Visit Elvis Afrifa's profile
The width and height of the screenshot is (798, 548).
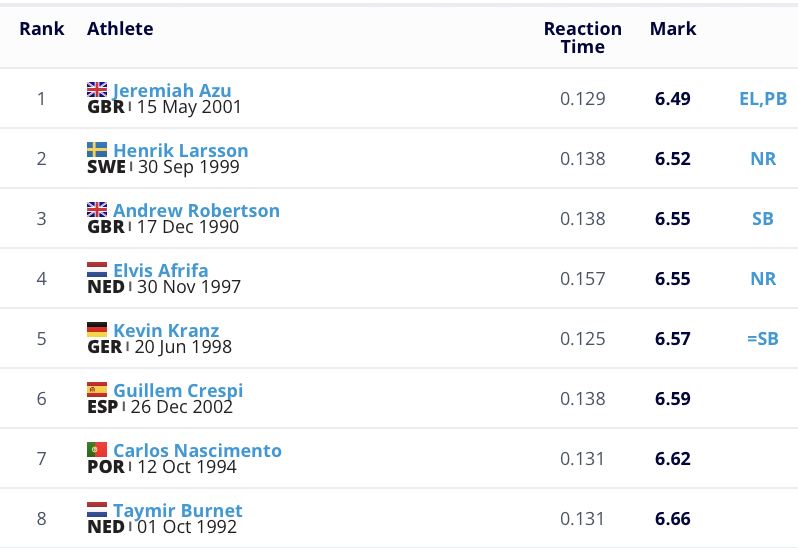coord(161,271)
